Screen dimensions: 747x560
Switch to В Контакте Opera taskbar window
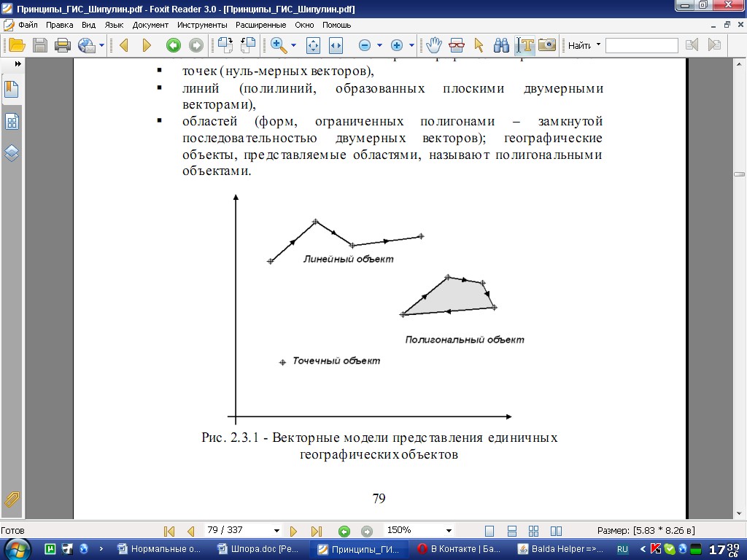460,549
